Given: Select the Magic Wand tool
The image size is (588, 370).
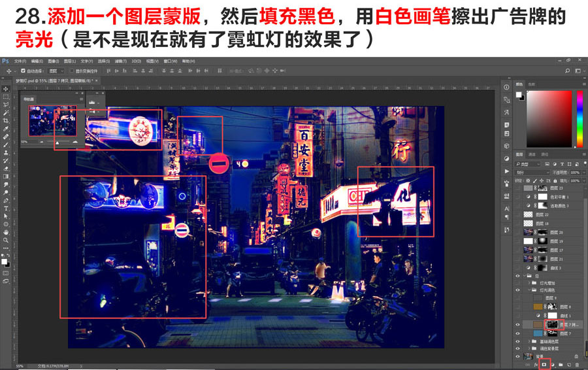Looking at the screenshot, I should point(6,112).
